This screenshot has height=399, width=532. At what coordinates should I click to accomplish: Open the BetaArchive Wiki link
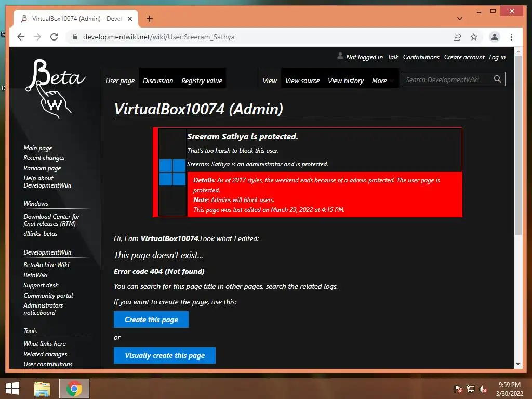tap(46, 264)
